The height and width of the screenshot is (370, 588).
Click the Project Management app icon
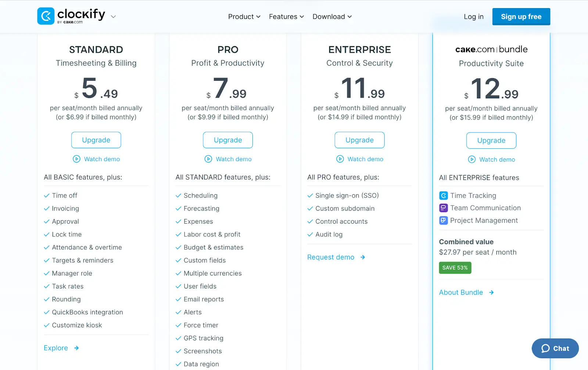pos(444,221)
